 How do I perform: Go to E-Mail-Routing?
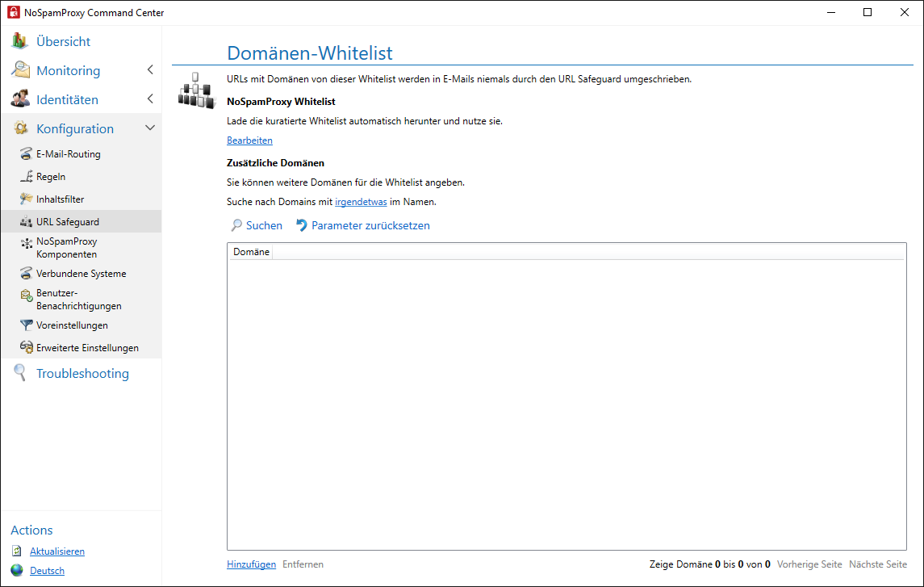pyautogui.click(x=69, y=154)
